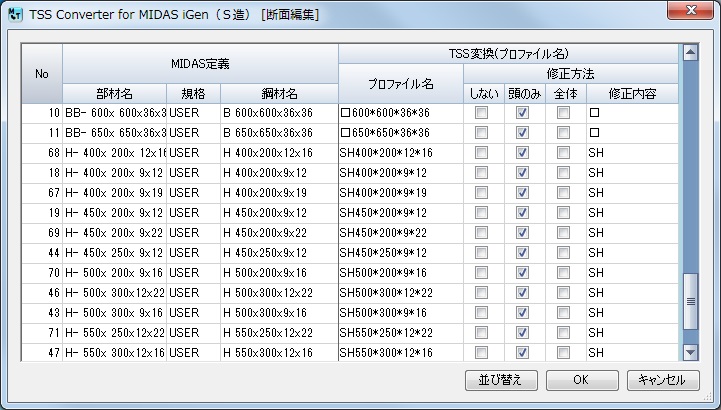Viewport: 721px width, 410px height.
Task: Select profile cell SH450*200*9*12
Action: coord(401,213)
